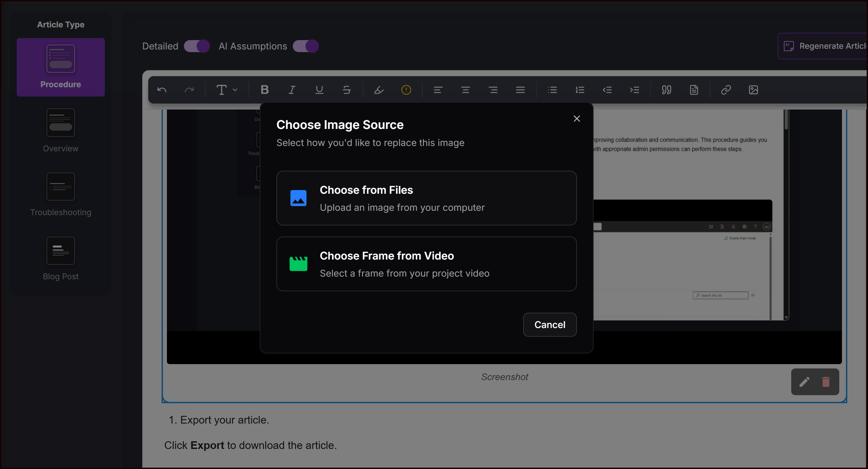Click the numbered list icon
This screenshot has width=868, height=469.
tap(580, 90)
